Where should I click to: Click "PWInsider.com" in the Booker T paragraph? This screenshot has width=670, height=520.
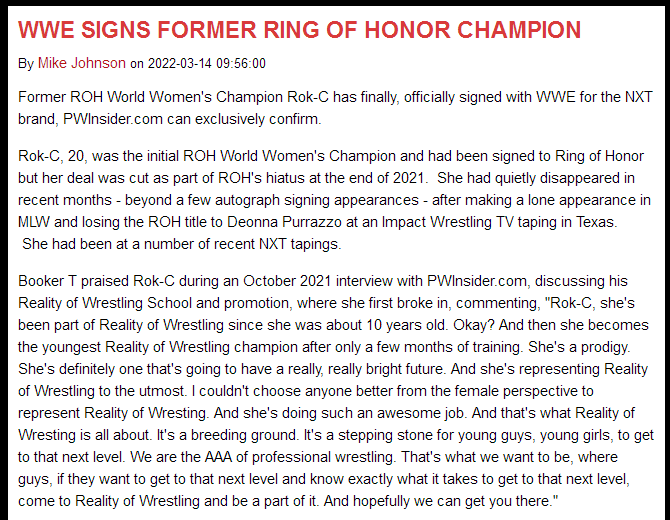tap(476, 281)
